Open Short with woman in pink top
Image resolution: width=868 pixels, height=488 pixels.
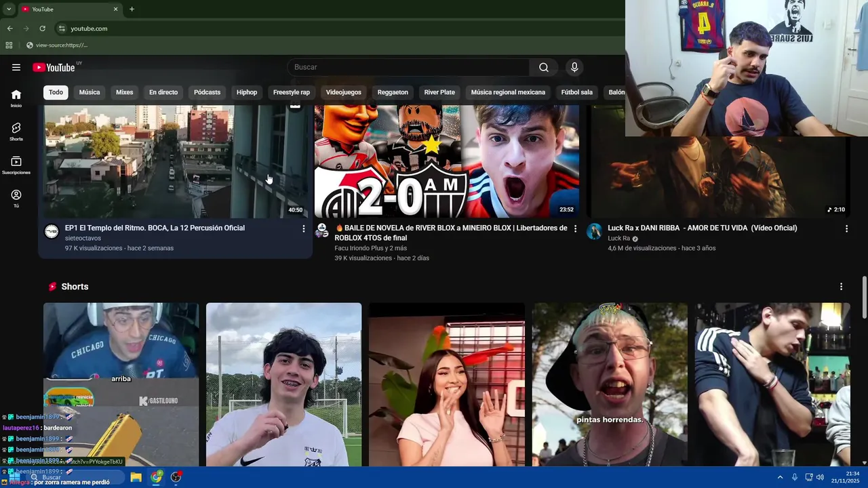point(447,384)
